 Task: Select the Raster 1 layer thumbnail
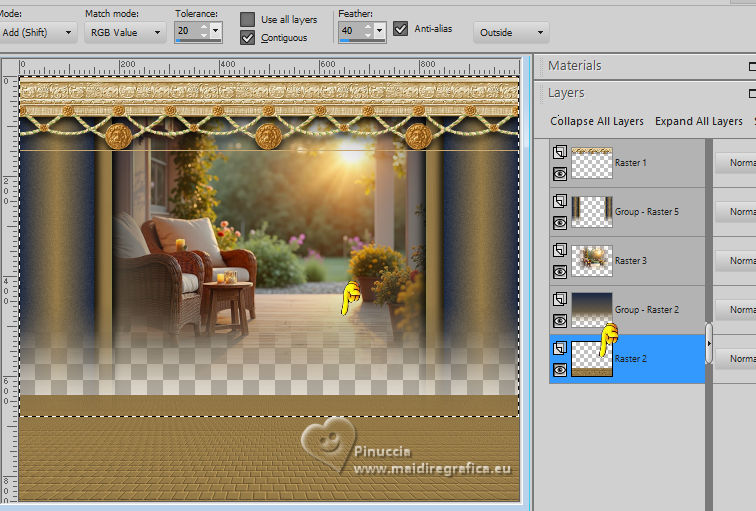coord(592,163)
